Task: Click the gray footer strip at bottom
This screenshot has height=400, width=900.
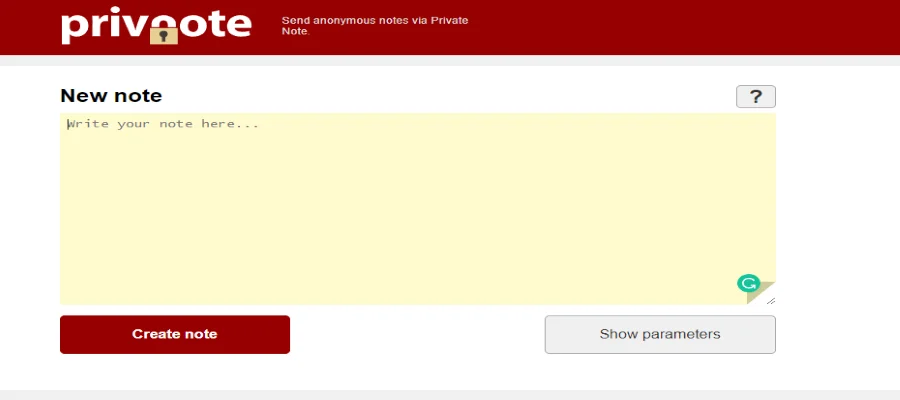Action: tap(450, 395)
